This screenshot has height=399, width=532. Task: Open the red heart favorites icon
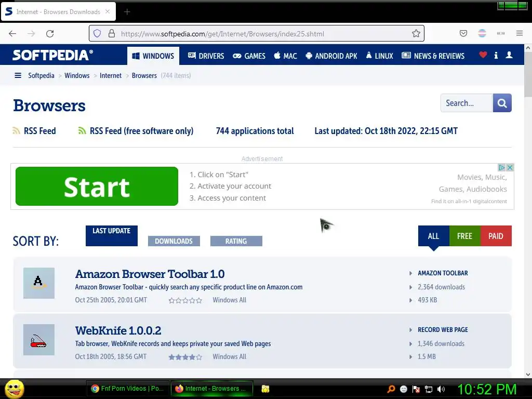click(x=483, y=55)
